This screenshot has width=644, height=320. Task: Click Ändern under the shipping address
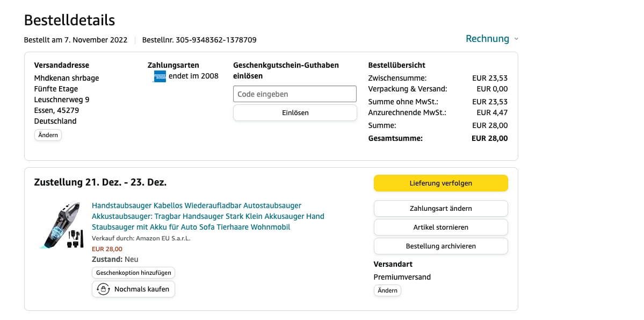point(48,135)
